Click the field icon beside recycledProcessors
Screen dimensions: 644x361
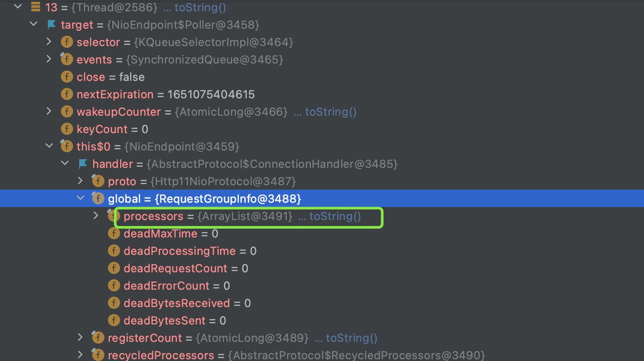[x=98, y=355]
